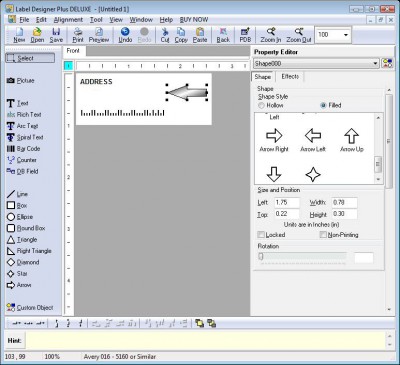Click the Undo toolbar icon

click(125, 35)
